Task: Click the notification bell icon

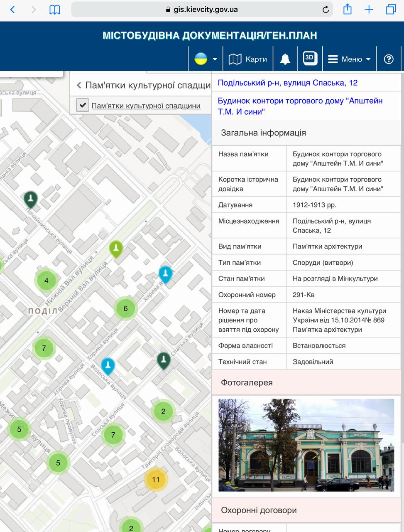Action: (285, 59)
